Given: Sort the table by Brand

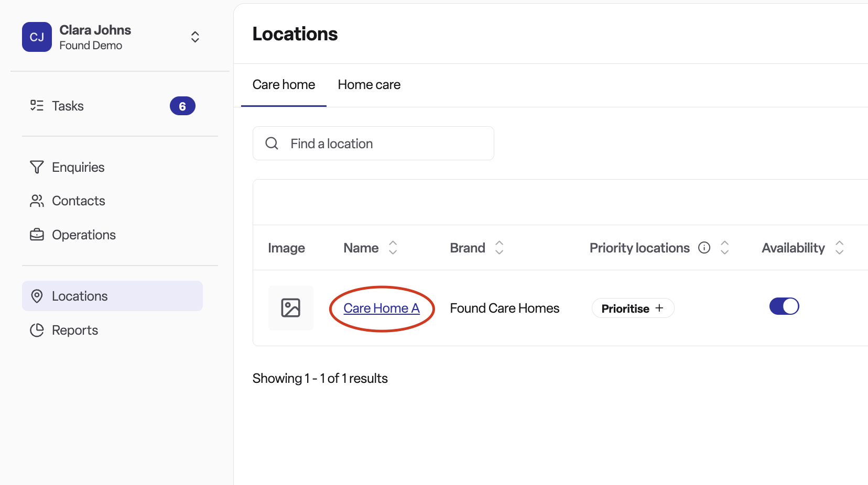Looking at the screenshot, I should click(x=499, y=248).
